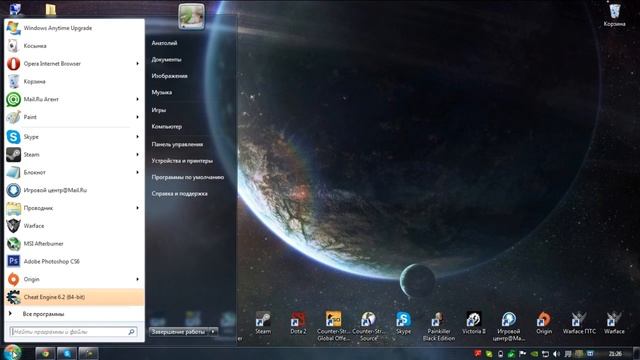Click Chrome button in the taskbar
Screen dimensions: 640x360
click(45, 353)
